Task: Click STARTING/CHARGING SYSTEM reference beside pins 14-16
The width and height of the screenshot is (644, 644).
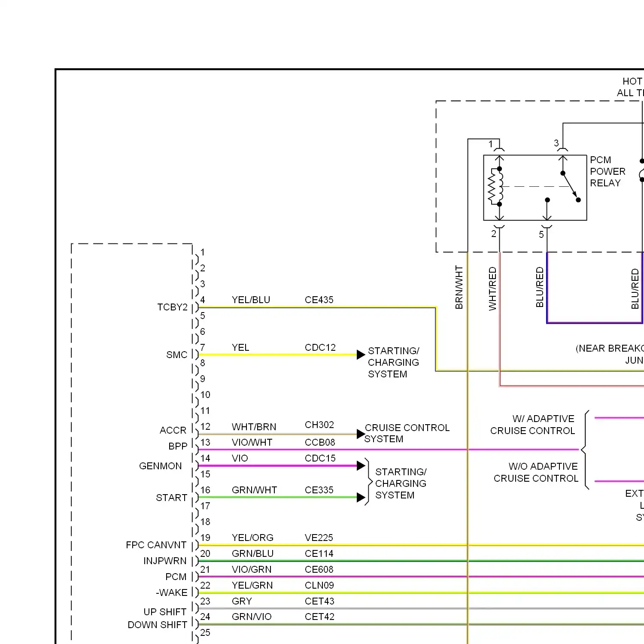Action: click(x=401, y=483)
